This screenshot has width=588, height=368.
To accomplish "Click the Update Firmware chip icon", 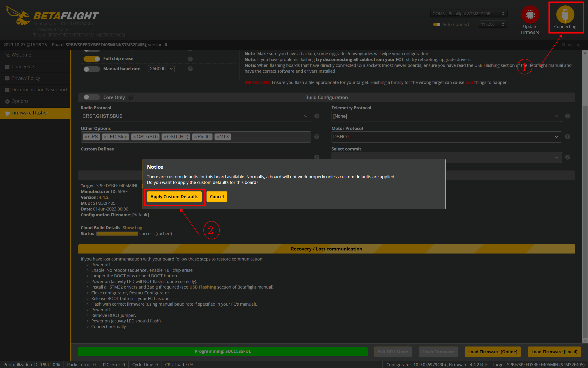I will pos(530,14).
